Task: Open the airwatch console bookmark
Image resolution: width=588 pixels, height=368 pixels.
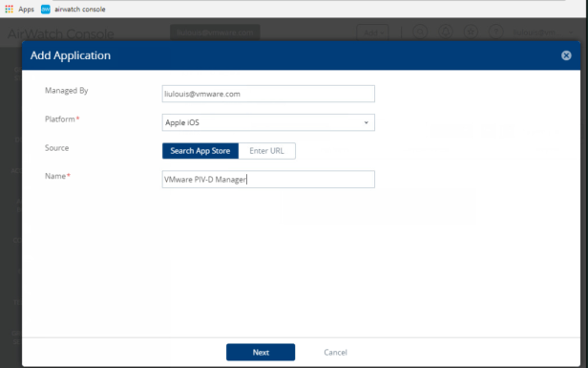Action: point(73,9)
